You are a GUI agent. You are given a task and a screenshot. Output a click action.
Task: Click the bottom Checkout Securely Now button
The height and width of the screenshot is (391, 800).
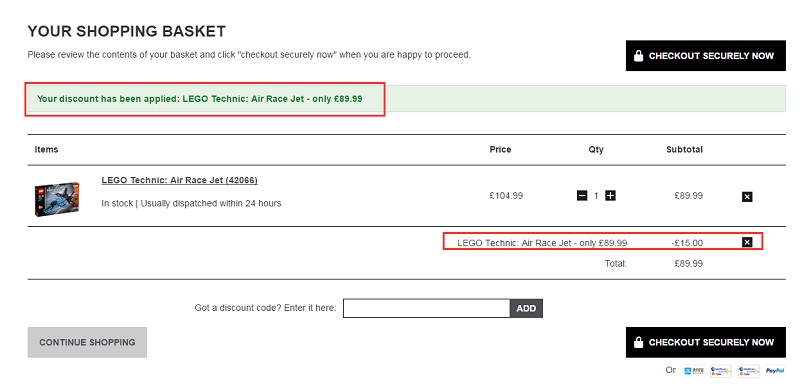[706, 343]
